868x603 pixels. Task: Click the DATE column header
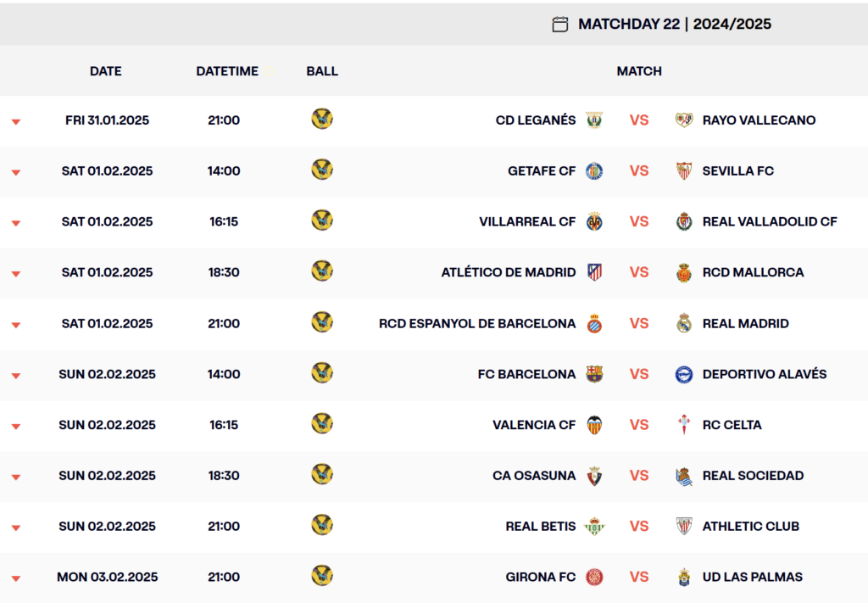[x=106, y=71]
